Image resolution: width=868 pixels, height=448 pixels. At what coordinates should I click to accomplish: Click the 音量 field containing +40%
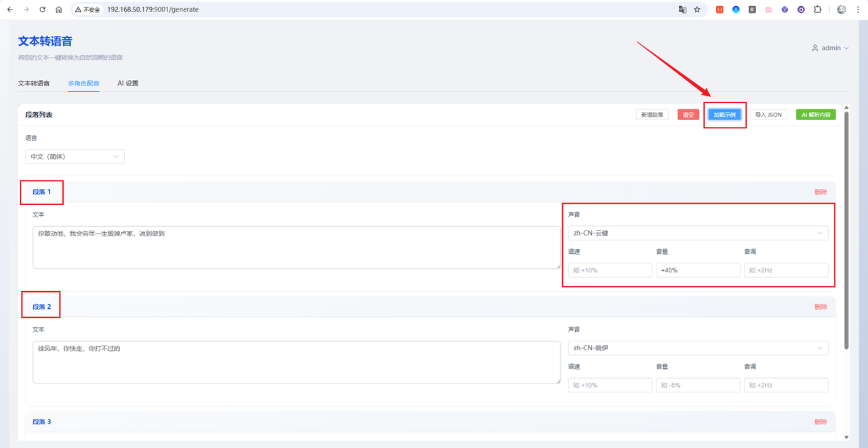coord(698,270)
